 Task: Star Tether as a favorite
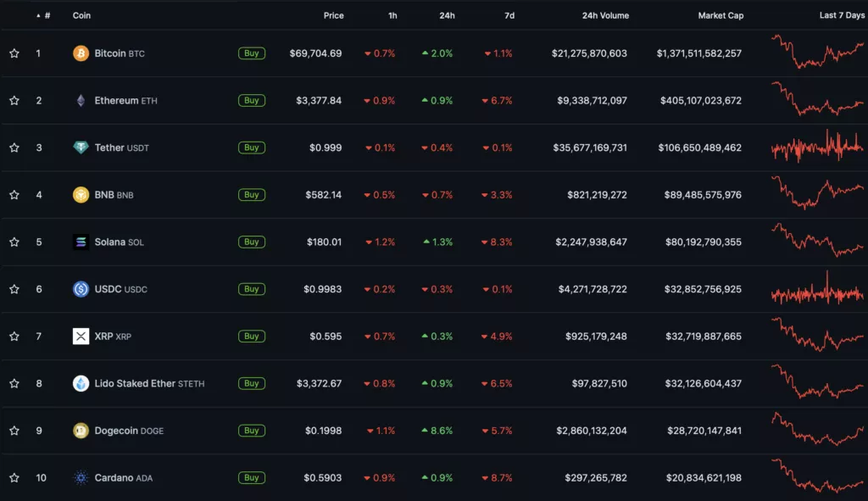coord(14,148)
